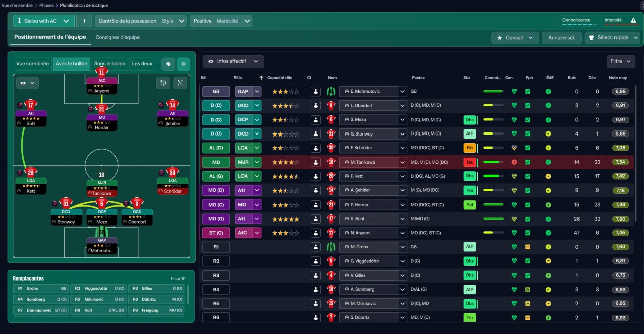Click the diamond formation icon above the pitch

point(168,64)
